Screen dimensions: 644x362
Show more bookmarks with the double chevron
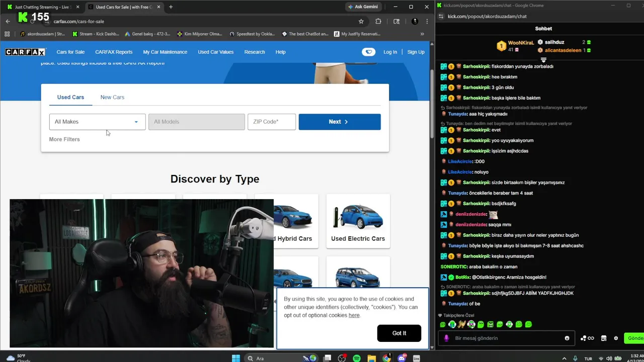[422, 34]
